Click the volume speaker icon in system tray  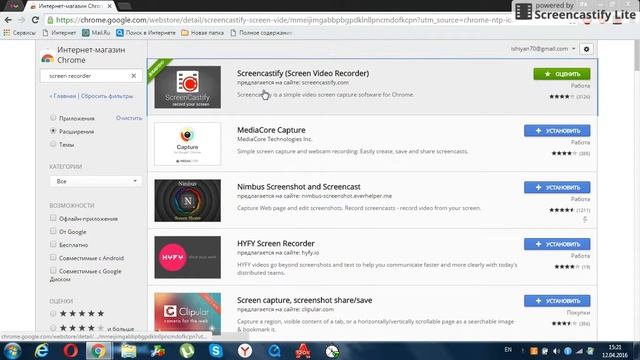(x=556, y=351)
